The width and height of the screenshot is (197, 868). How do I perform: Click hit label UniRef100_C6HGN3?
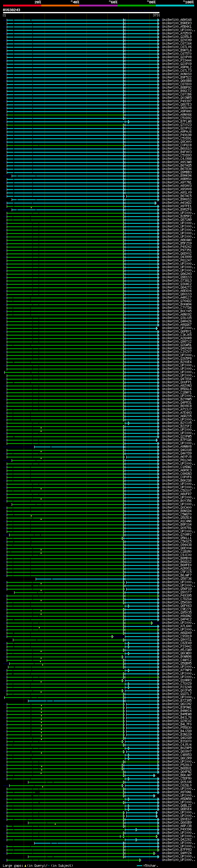[x=177, y=474]
